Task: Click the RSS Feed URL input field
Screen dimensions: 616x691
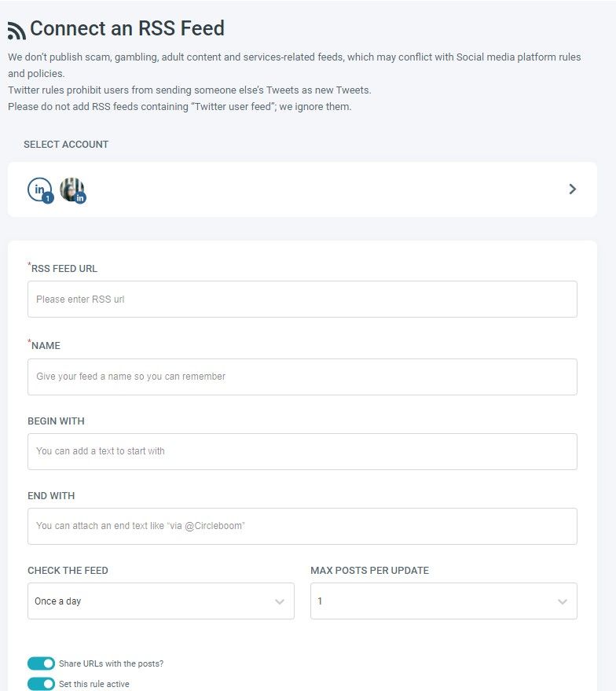Action: (302, 299)
